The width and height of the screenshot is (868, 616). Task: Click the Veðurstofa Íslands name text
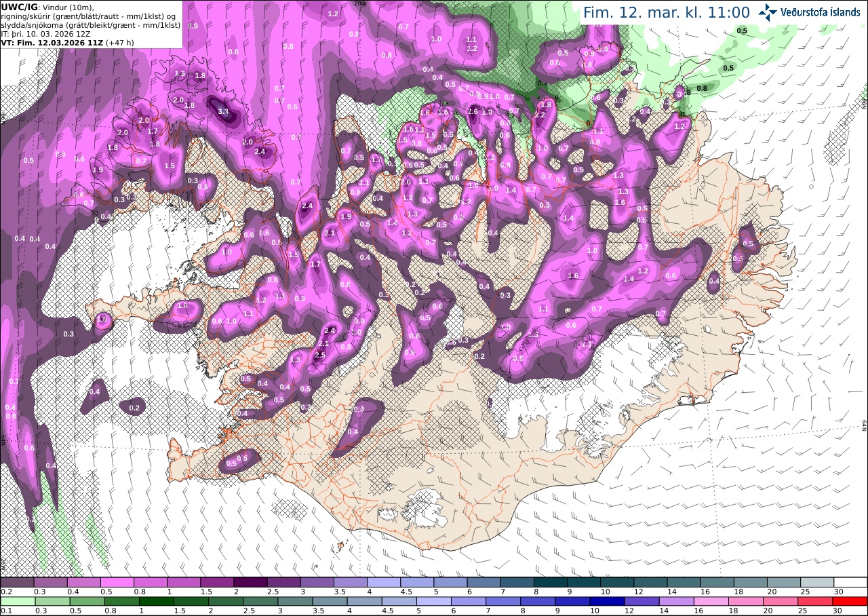coord(821,12)
